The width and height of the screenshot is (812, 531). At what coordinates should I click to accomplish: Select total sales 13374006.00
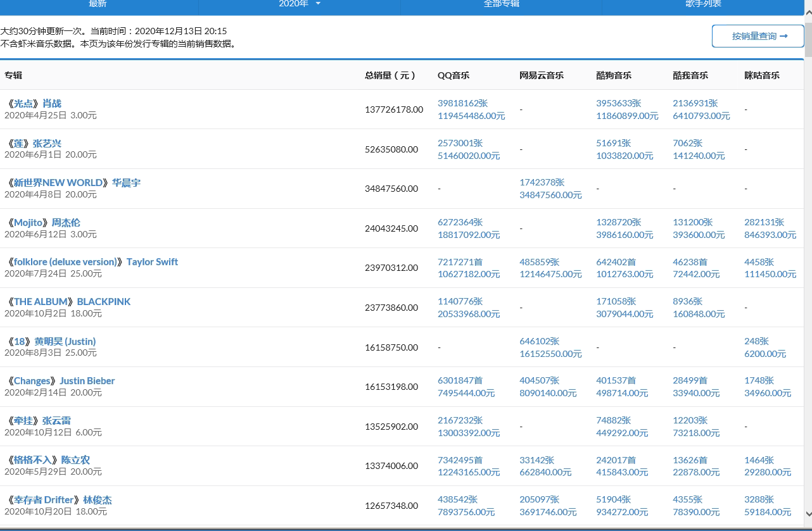click(x=391, y=466)
